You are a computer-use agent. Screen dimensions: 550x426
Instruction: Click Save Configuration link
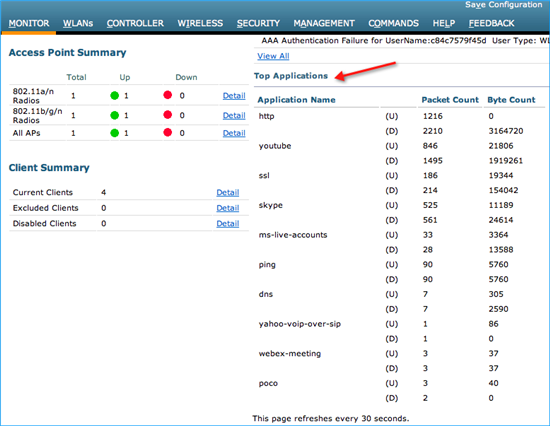pos(504,5)
